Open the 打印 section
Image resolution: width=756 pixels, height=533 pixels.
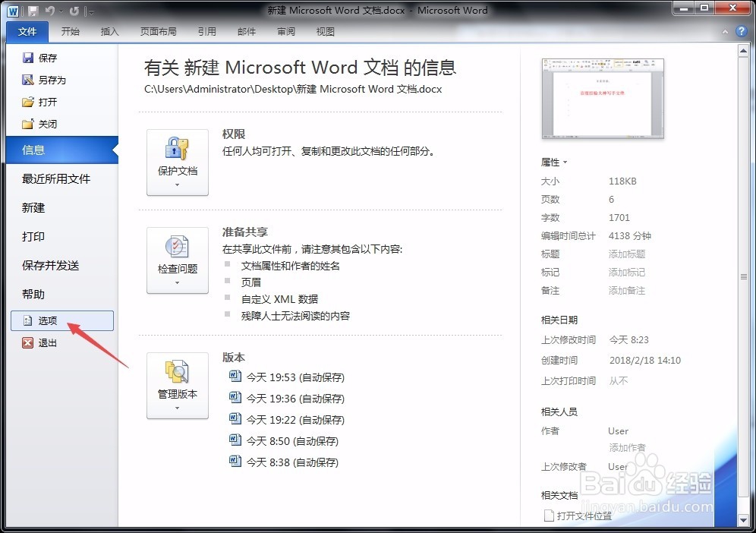coord(33,237)
